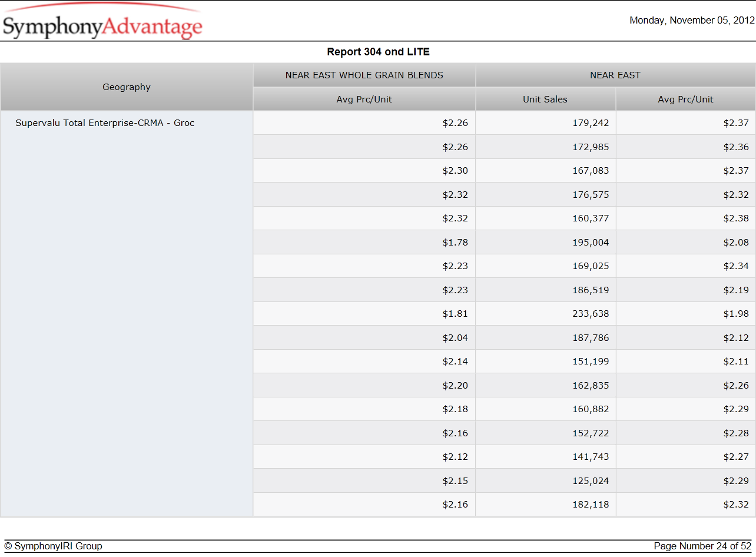This screenshot has width=756, height=557.
Task: Click the '© SymphonyIRI Group' footer text
Action: 53,546
